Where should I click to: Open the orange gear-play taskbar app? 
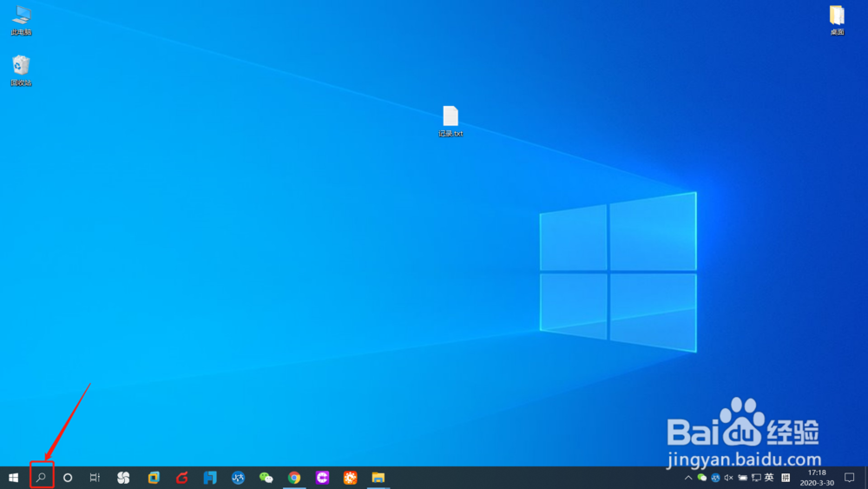[x=351, y=478]
